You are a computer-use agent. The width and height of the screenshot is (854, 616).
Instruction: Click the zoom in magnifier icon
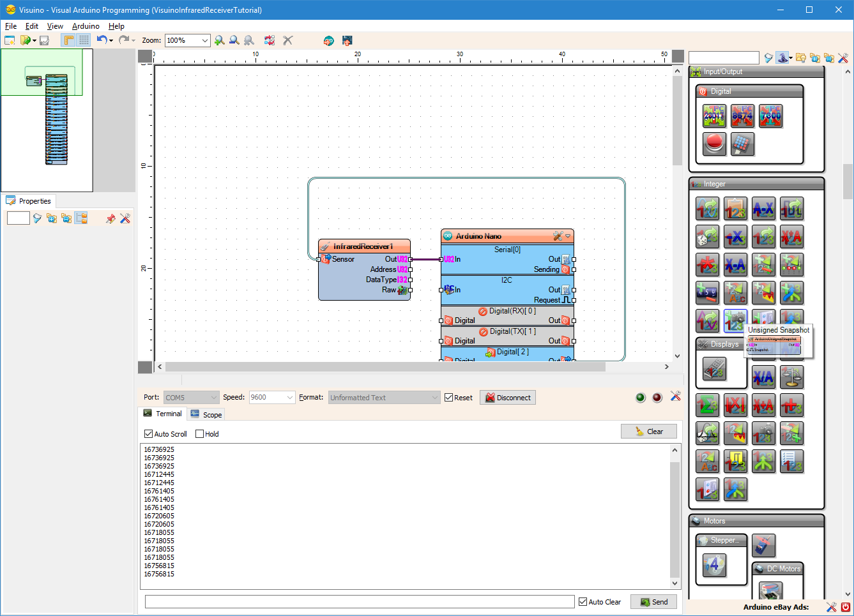[220, 40]
